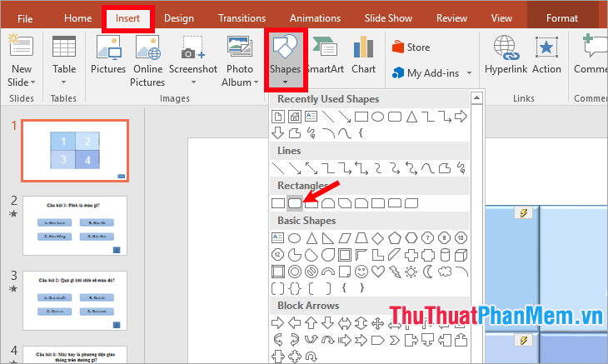Switch to the File tab
The width and height of the screenshot is (608, 364).
(25, 18)
